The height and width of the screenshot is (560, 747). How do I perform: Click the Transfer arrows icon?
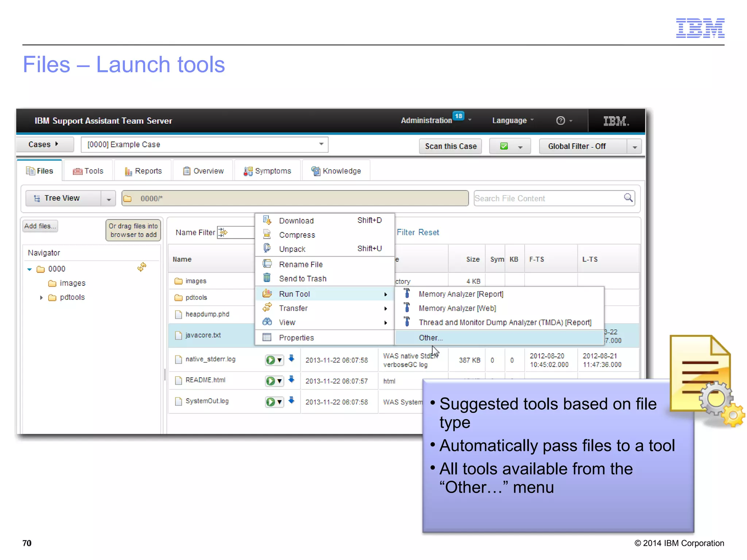pos(267,307)
